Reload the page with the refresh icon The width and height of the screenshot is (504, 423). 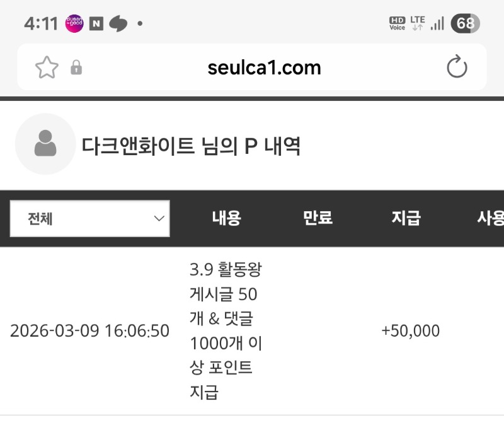pos(457,67)
